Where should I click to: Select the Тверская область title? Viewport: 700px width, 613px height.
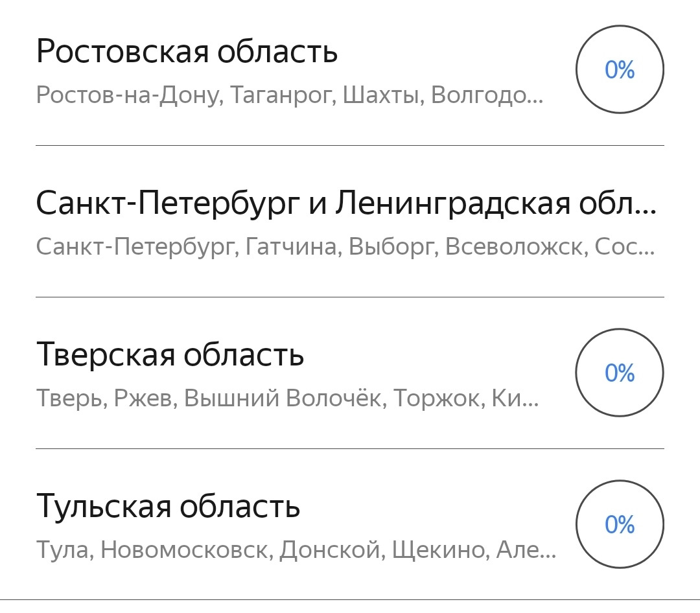pyautogui.click(x=170, y=354)
